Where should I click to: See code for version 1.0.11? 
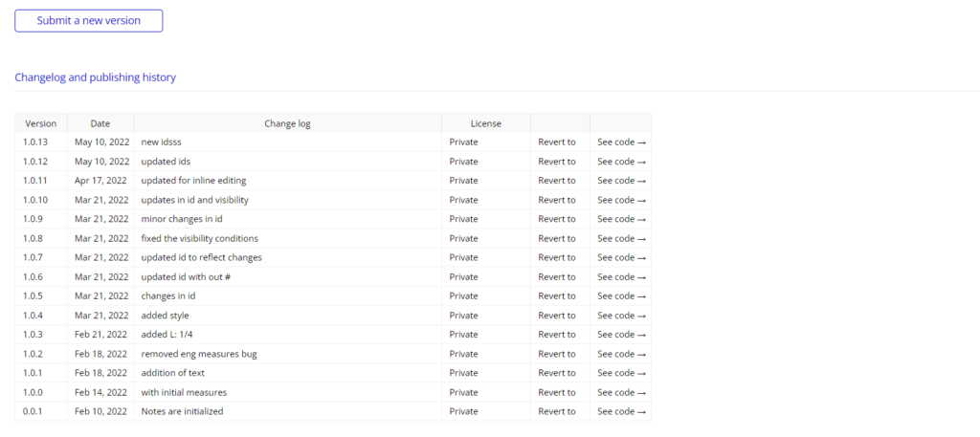pyautogui.click(x=621, y=181)
